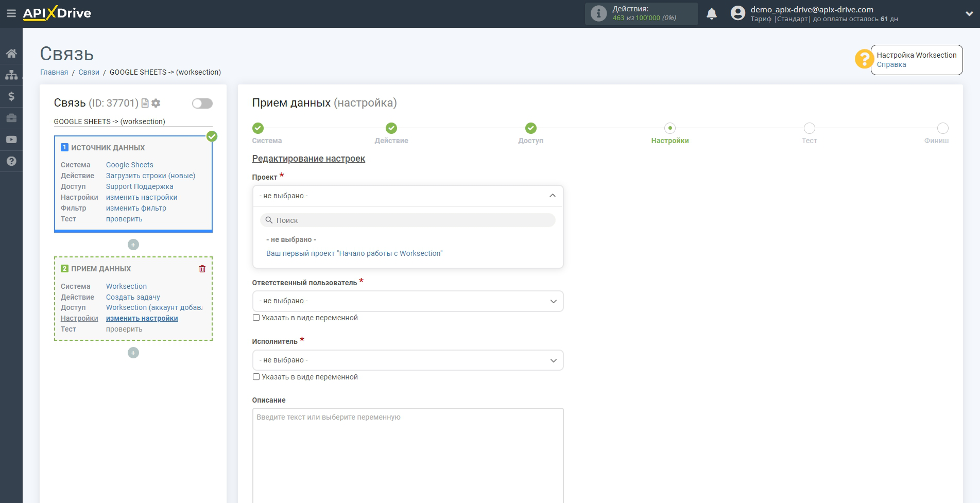Image resolution: width=980 pixels, height=503 pixels.
Task: Open the Worksection system link
Action: coord(126,286)
